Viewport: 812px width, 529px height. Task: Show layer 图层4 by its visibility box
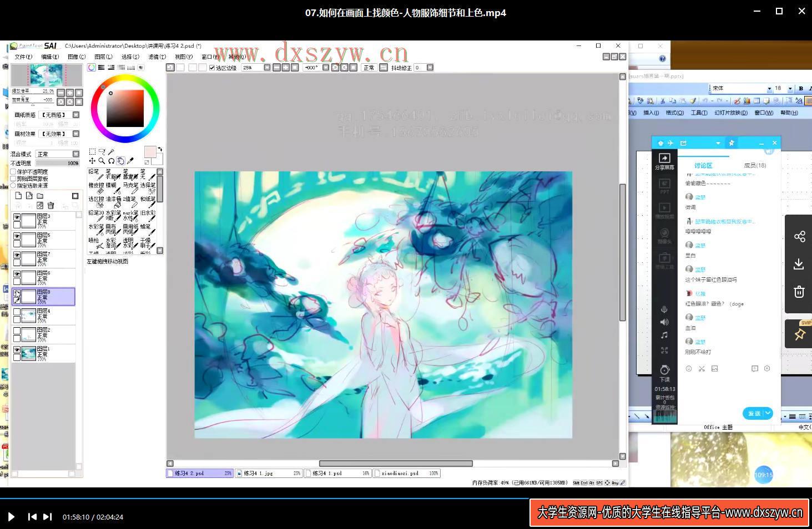(17, 312)
